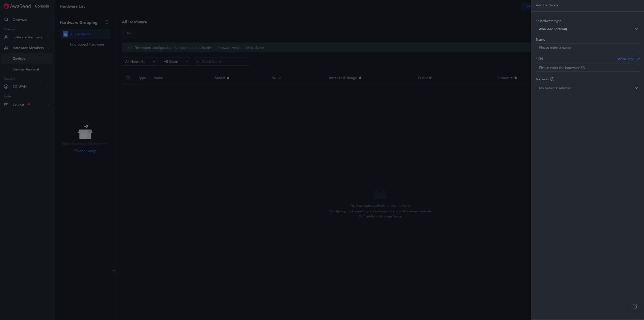Viewport: 644px width, 320px height.
Task: Click the Name column header
Action: (x=158, y=78)
